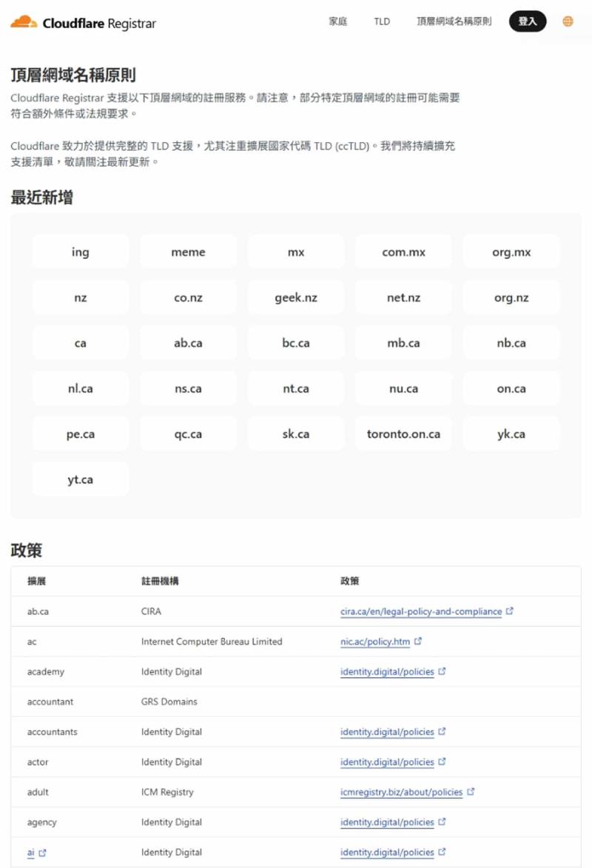The image size is (592, 868).
Task: Select the yt.ca TLD tile
Action: click(x=80, y=479)
